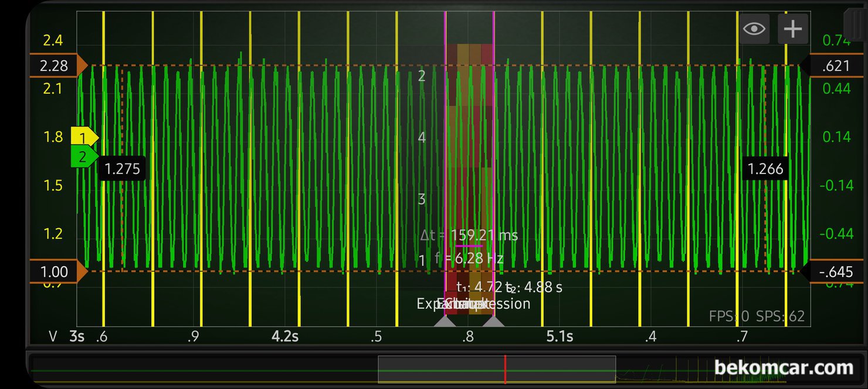Tap the f = 6.28 Hz readout
Image resolution: width=868 pixels, height=389 pixels.
click(469, 258)
